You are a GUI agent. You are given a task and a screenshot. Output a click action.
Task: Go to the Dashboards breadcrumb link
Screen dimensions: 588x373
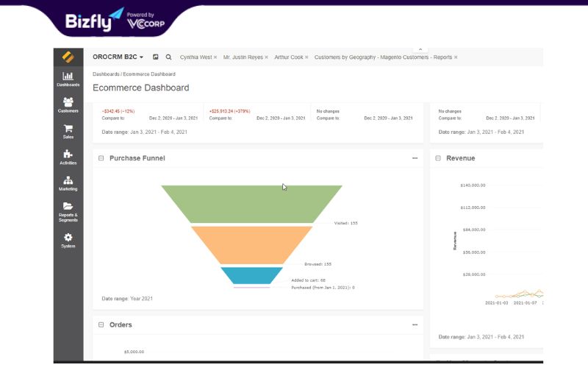pos(106,74)
